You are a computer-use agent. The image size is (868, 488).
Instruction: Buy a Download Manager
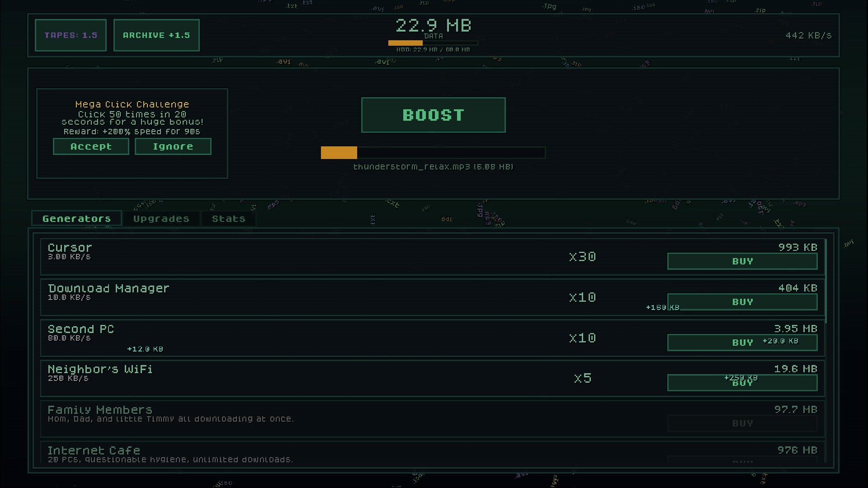coord(742,302)
